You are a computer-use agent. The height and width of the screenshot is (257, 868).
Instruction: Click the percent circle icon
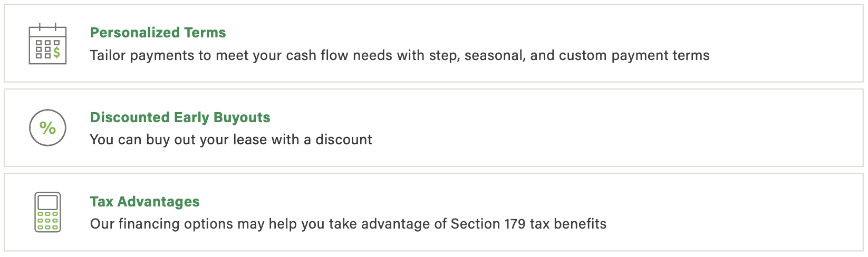pyautogui.click(x=47, y=128)
